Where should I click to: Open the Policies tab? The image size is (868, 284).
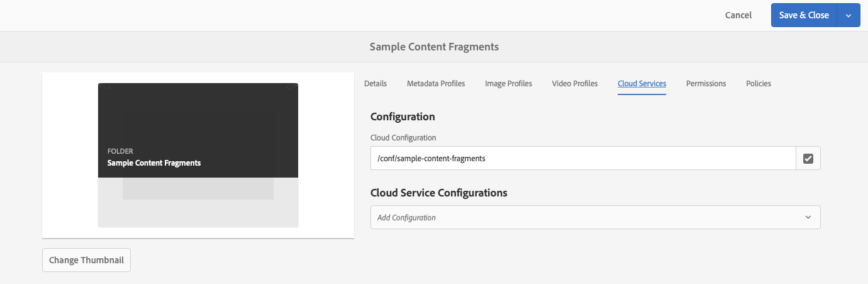[759, 83]
